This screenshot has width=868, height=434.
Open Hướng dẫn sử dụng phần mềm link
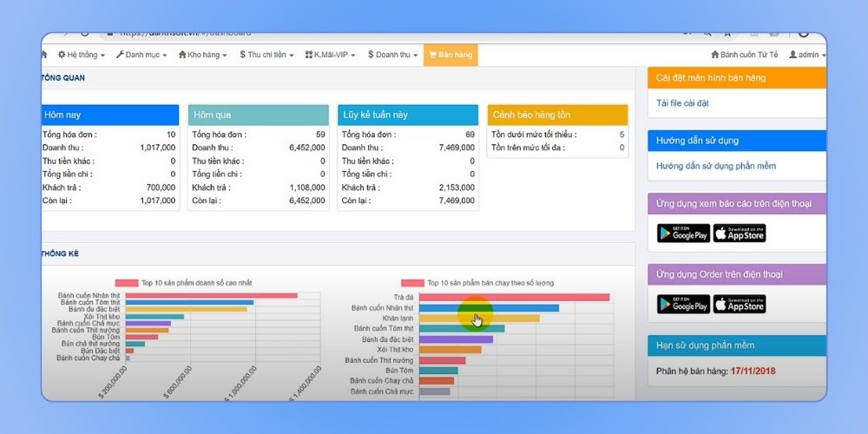(x=716, y=166)
